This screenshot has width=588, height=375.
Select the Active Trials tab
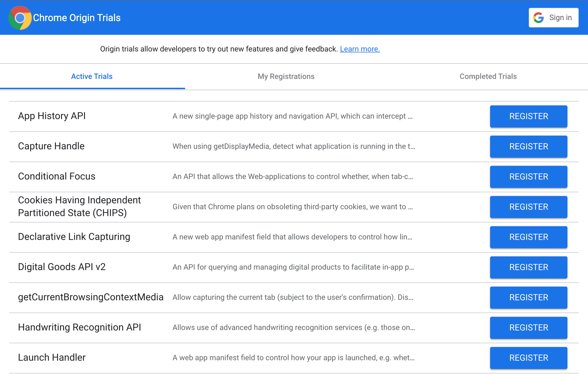pos(91,76)
